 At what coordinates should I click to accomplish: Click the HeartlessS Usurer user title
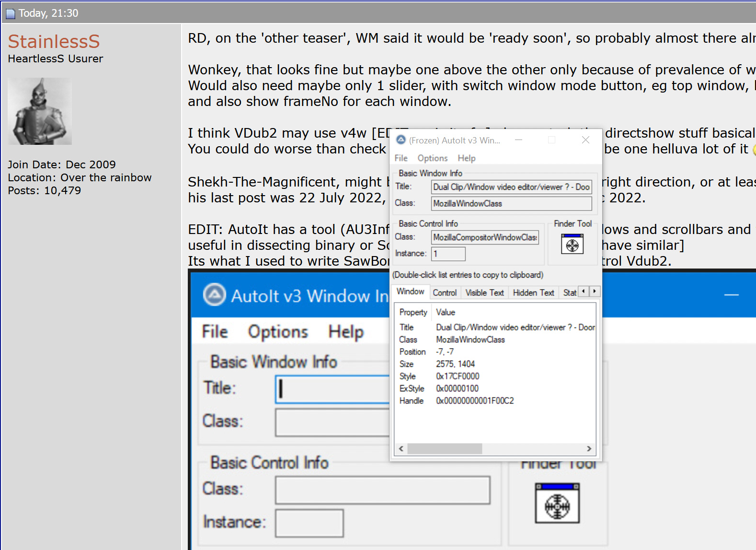point(55,59)
